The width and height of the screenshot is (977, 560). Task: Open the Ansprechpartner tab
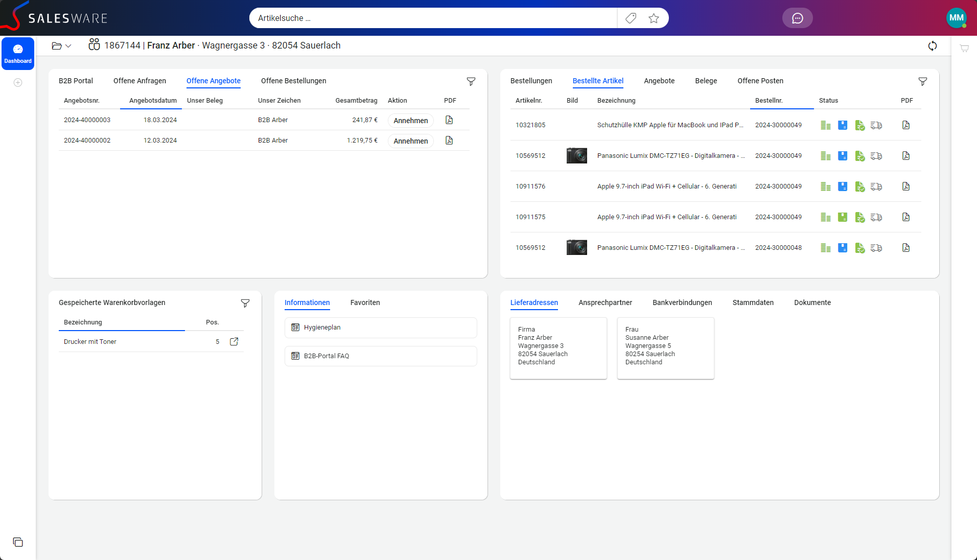pos(605,302)
